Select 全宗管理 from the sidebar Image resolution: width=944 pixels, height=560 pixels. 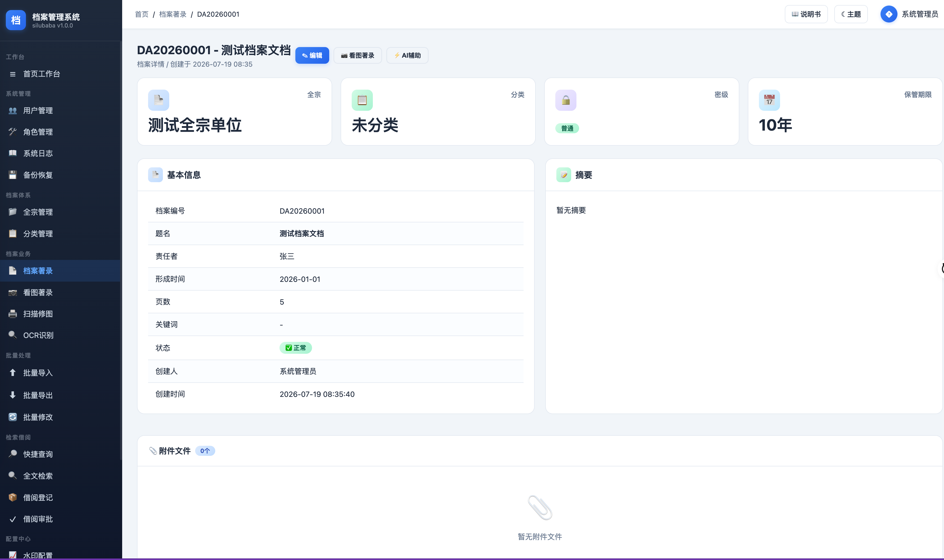(x=60, y=212)
